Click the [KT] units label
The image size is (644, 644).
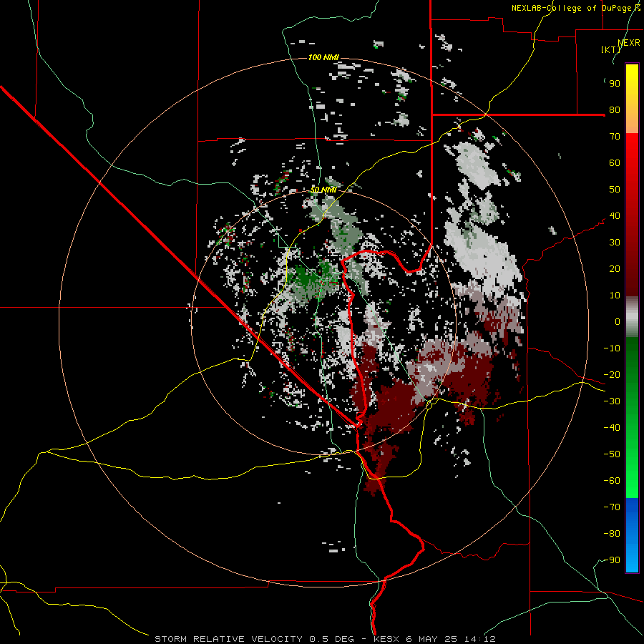(610, 49)
